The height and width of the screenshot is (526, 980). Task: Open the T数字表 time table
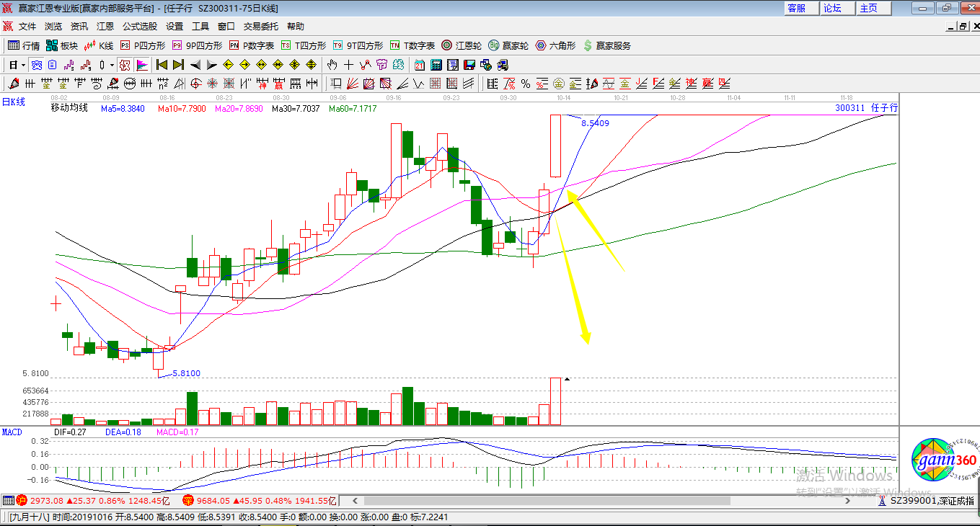412,45
